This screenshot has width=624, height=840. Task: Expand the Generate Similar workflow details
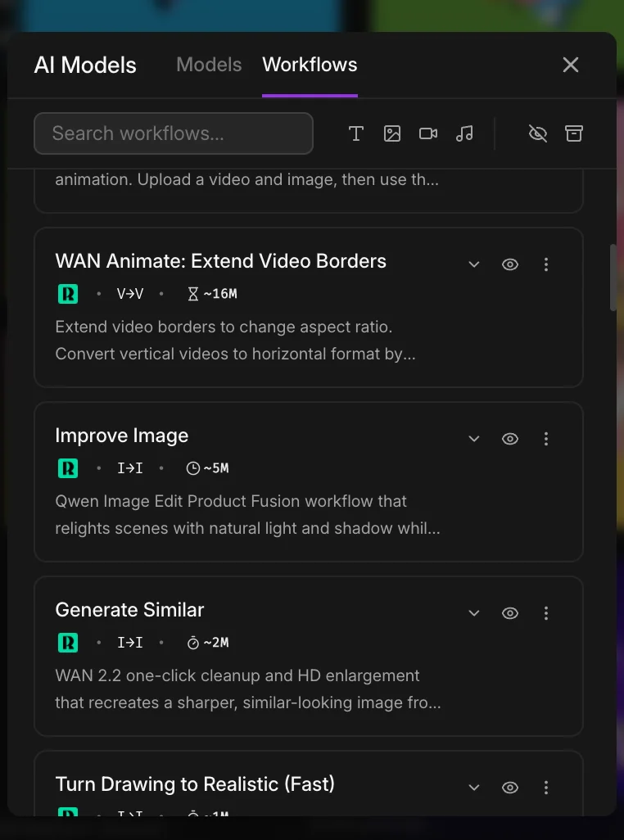point(473,613)
